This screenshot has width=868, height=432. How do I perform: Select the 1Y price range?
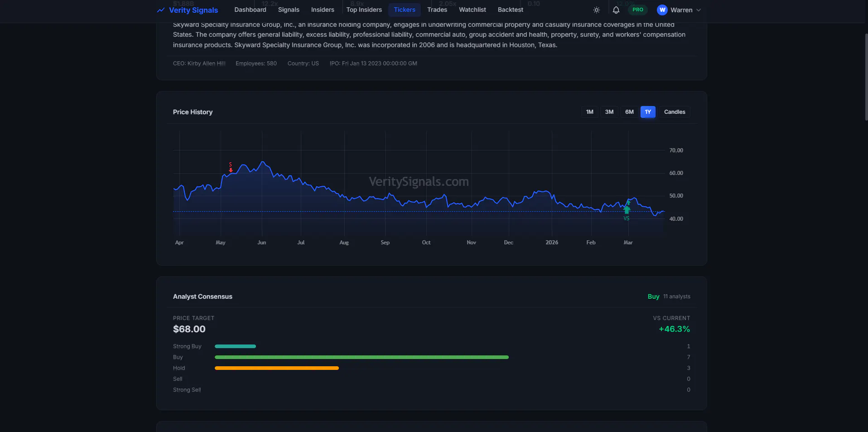[648, 112]
